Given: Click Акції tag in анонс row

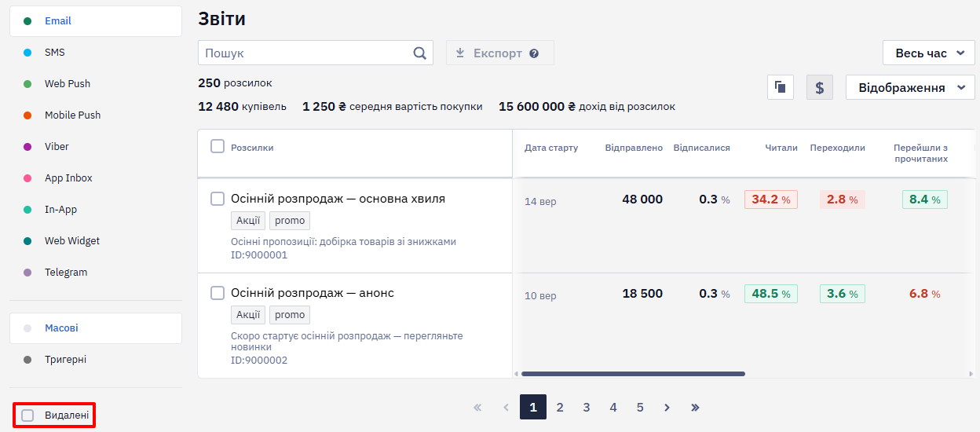Looking at the screenshot, I should 248,315.
